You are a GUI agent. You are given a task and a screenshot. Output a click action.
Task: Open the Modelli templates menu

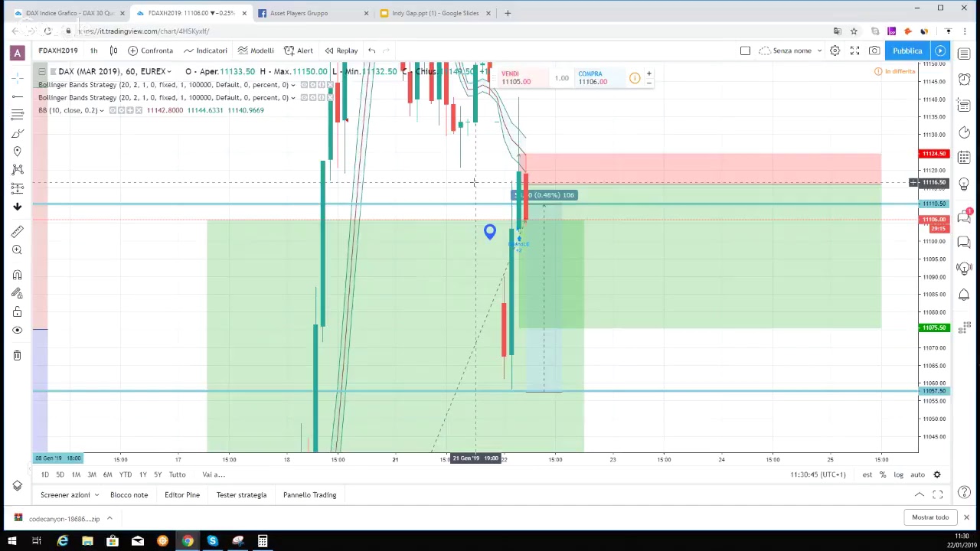[x=256, y=51]
